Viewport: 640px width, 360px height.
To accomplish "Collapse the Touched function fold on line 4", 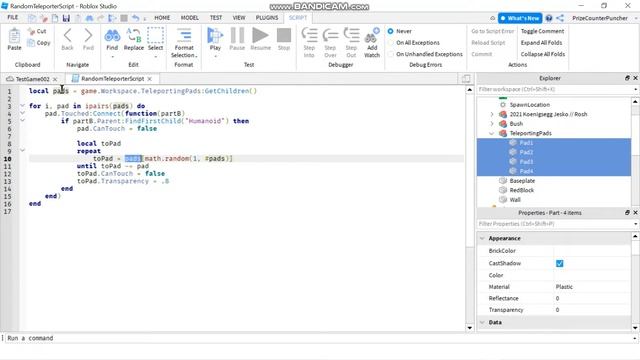I will click(x=22, y=113).
